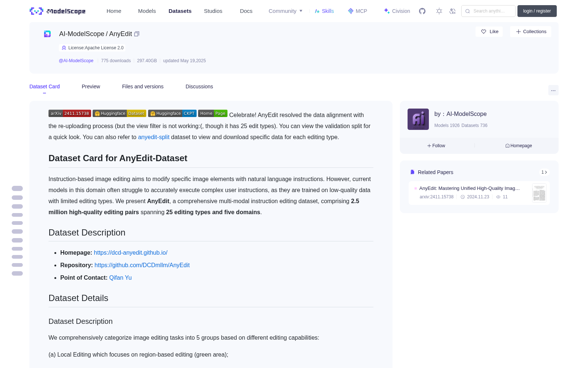Click the clock icon beside 2024.11.23

[x=463, y=197]
